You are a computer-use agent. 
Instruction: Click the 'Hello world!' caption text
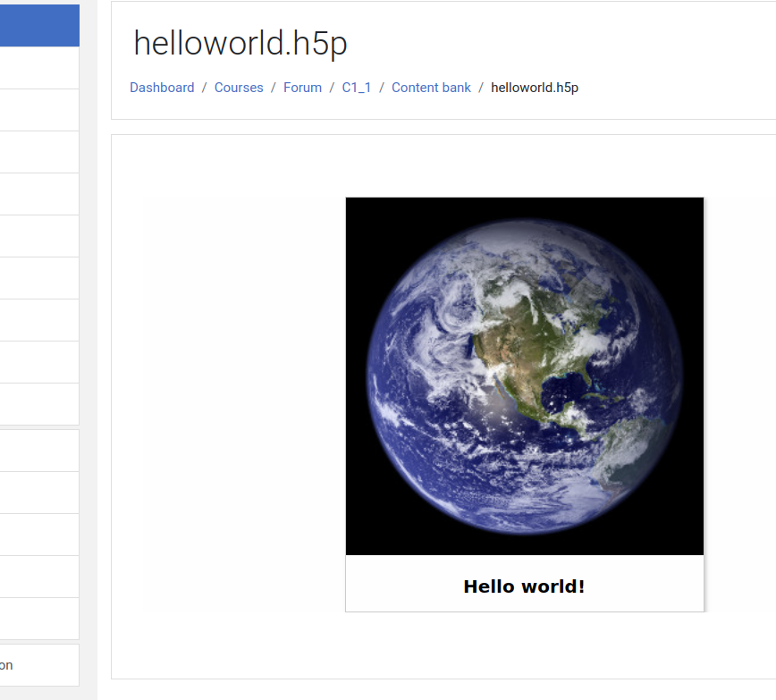click(524, 586)
